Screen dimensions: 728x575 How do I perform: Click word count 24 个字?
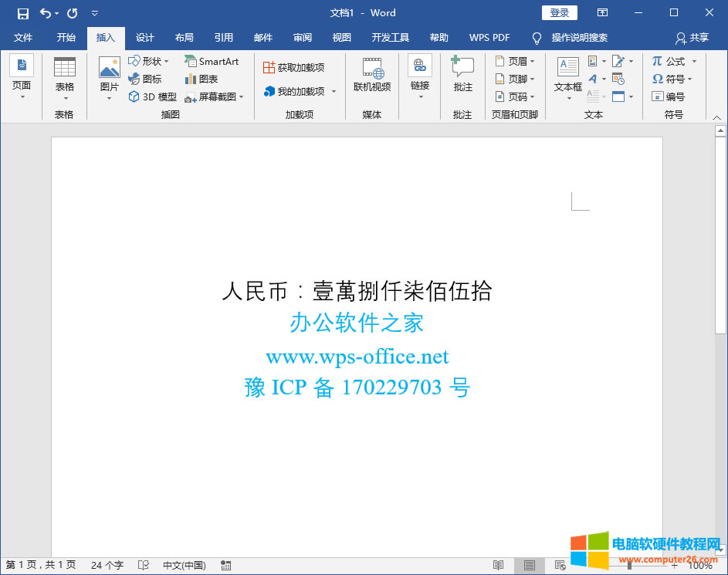point(107,565)
